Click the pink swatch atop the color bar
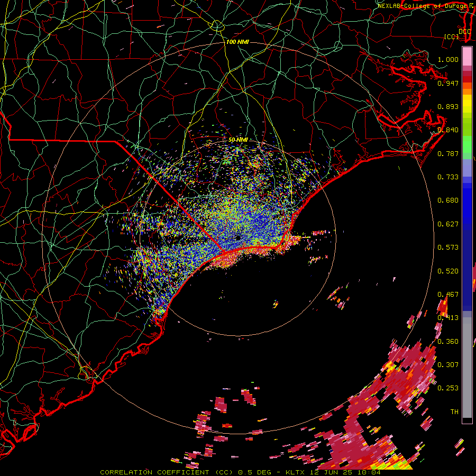This screenshot has width=476, height=476. tap(467, 56)
